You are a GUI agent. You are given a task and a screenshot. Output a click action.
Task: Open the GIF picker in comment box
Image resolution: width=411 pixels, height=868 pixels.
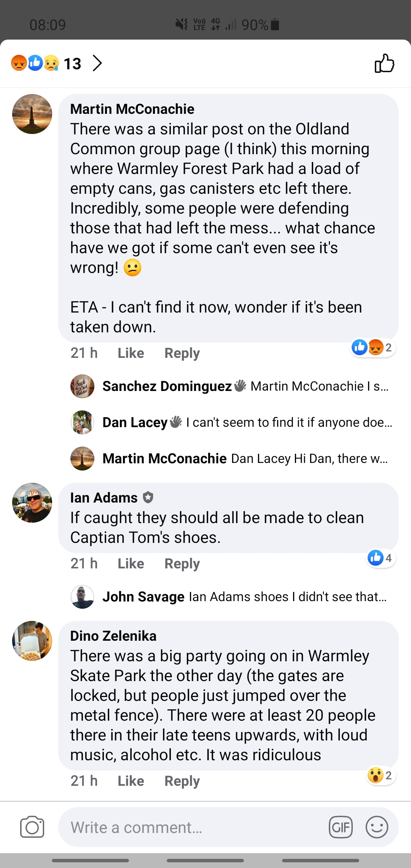coord(341,827)
